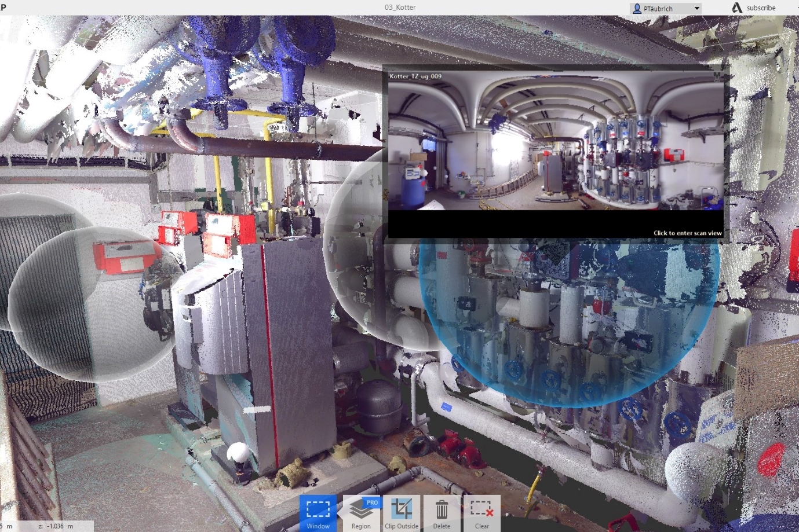799x532 pixels.
Task: Open the Region tool
Action: pos(362,513)
